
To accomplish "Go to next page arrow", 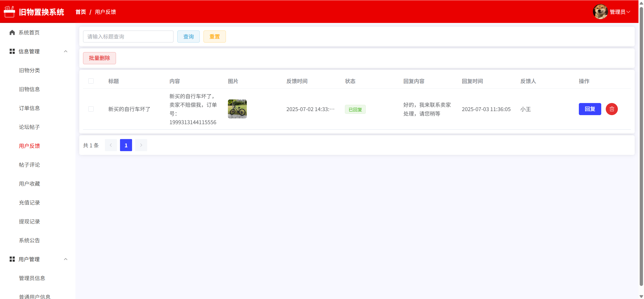I will 141,145.
